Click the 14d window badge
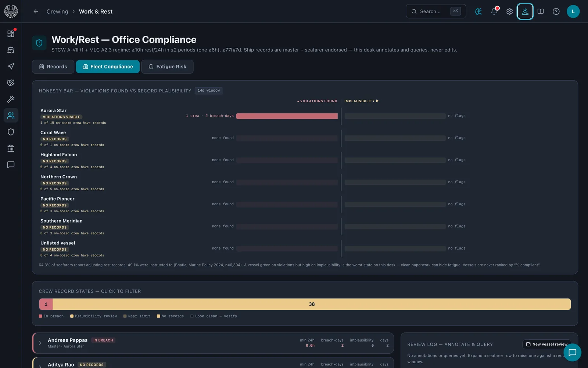 208,91
